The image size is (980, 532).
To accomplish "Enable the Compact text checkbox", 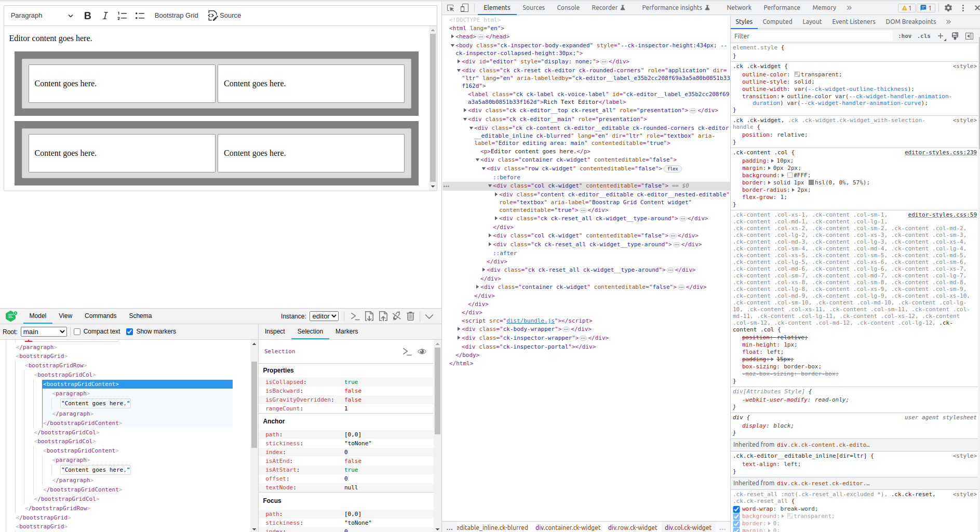I will [x=77, y=331].
